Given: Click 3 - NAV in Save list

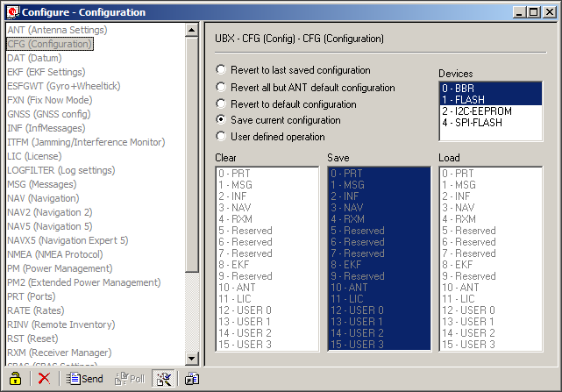Looking at the screenshot, I should [380, 208].
